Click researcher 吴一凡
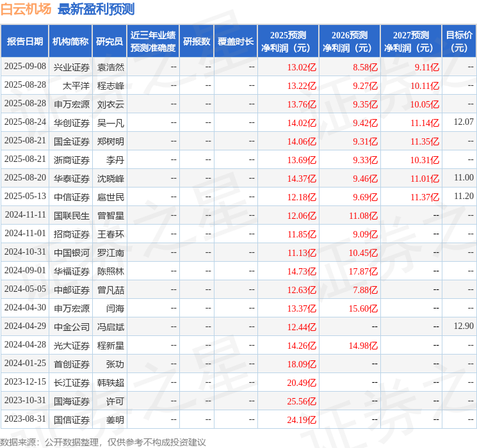477x448 pixels. [x=111, y=123]
